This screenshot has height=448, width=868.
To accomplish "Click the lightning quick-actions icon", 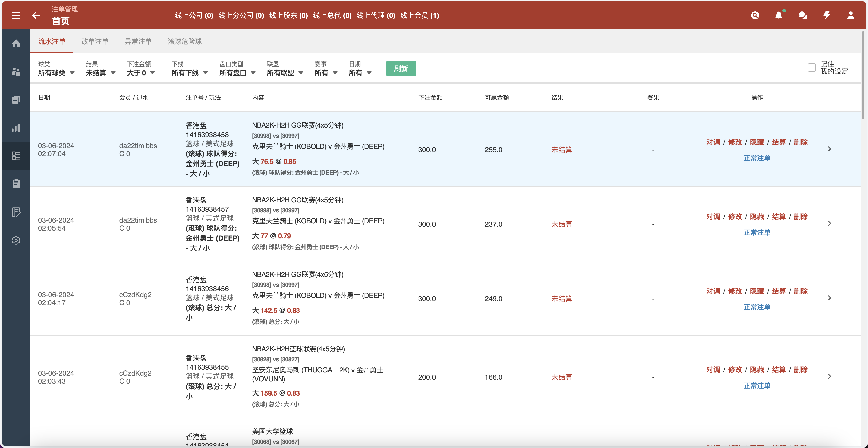I will (827, 15).
